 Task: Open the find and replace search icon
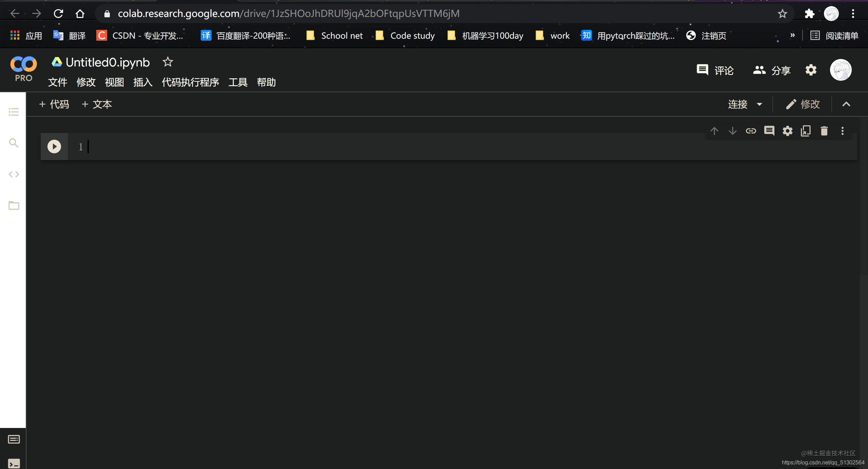pos(14,143)
